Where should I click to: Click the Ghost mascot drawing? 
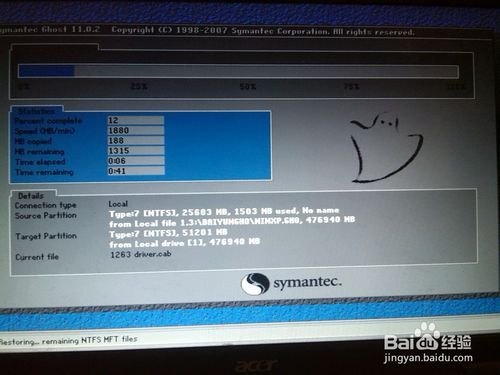(387, 148)
